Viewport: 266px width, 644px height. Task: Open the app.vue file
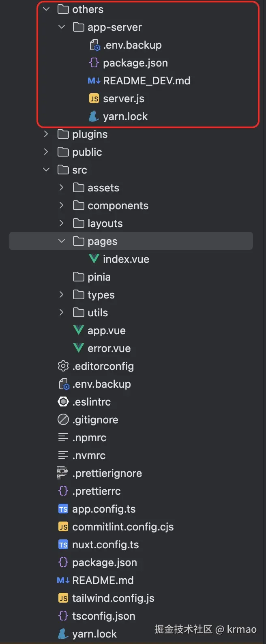106,331
